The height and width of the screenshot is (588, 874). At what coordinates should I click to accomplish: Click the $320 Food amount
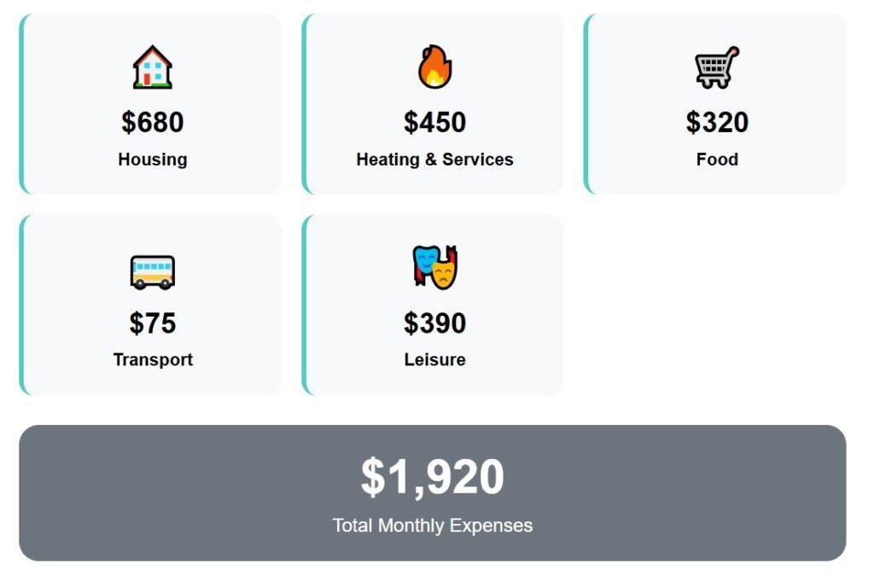(x=717, y=122)
